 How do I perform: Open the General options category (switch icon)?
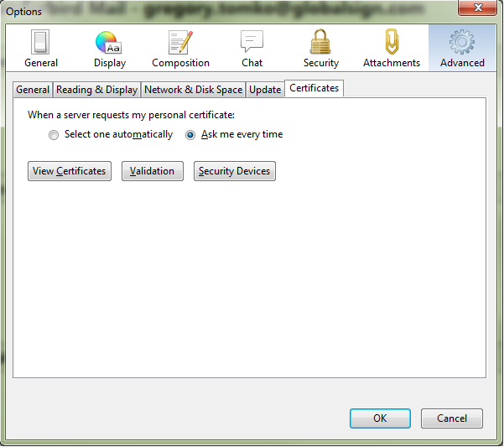click(x=41, y=49)
